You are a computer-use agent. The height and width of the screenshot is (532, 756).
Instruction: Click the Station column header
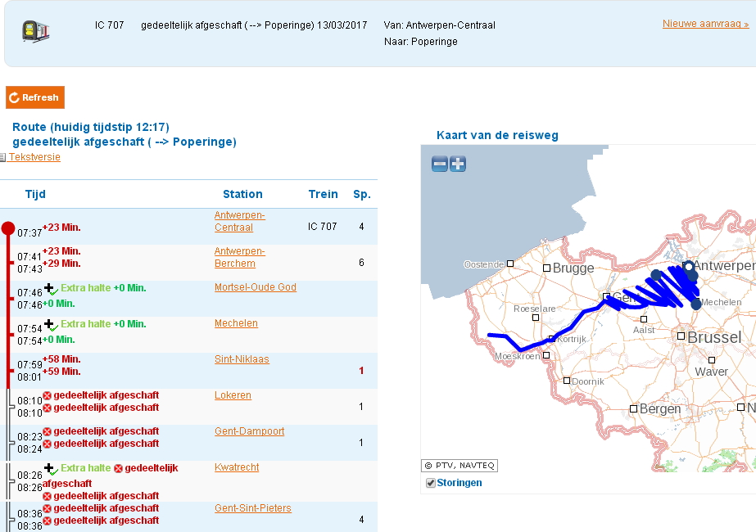click(x=242, y=194)
